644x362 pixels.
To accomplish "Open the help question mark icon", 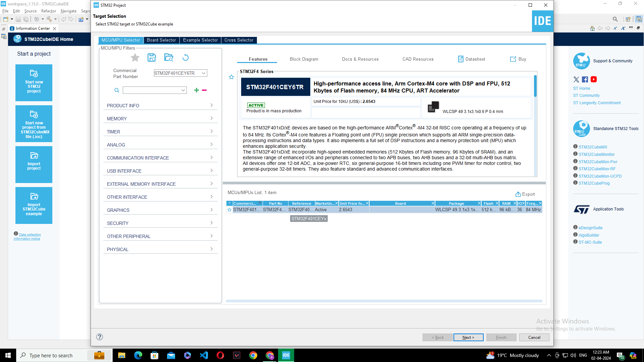I will click(100, 337).
